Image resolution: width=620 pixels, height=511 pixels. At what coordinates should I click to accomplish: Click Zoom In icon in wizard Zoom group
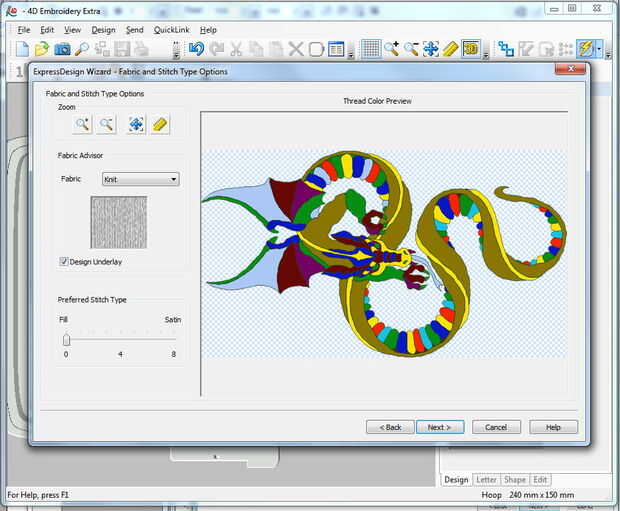tap(82, 124)
